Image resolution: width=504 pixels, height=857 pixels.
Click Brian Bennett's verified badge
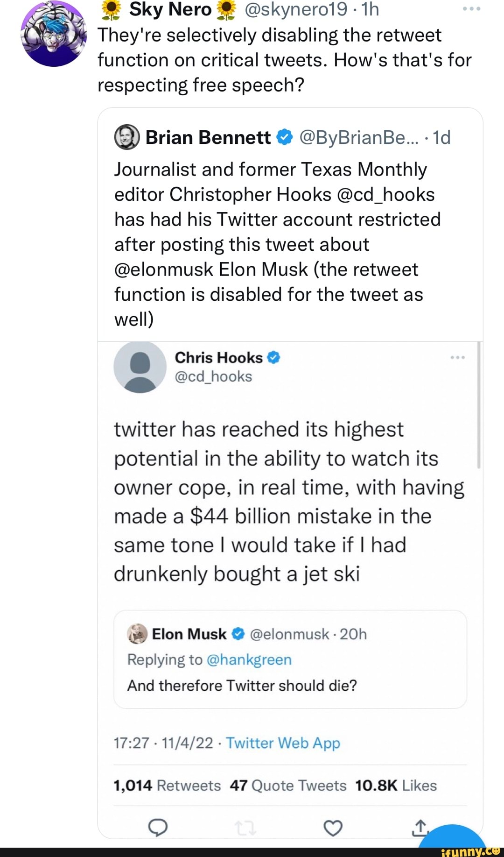click(285, 137)
